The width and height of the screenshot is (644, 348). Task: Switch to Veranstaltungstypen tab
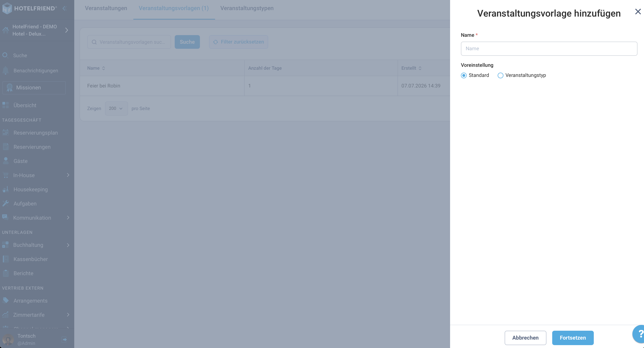tap(247, 8)
